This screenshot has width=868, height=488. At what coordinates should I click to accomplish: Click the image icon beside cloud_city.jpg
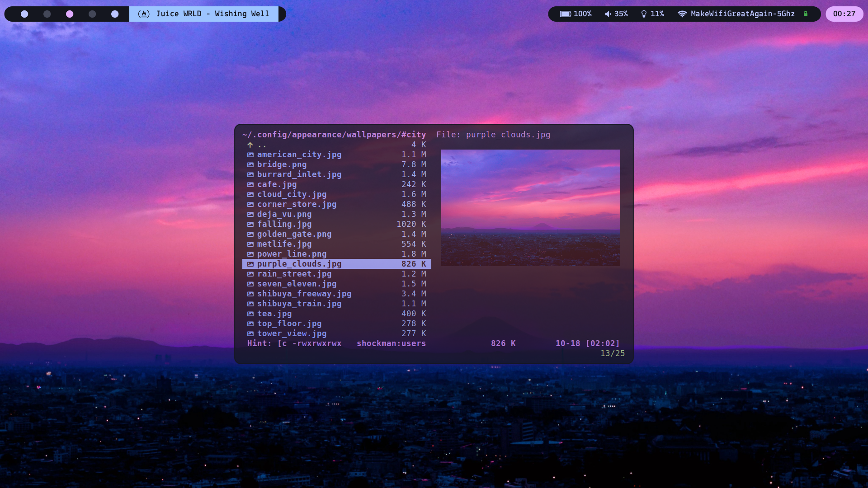(x=250, y=194)
